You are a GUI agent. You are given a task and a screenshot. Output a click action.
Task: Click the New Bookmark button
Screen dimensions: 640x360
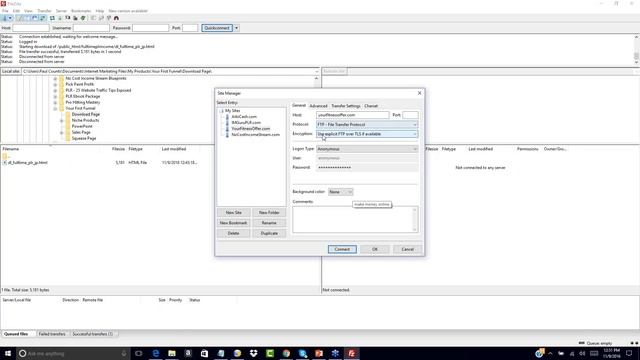tap(233, 223)
